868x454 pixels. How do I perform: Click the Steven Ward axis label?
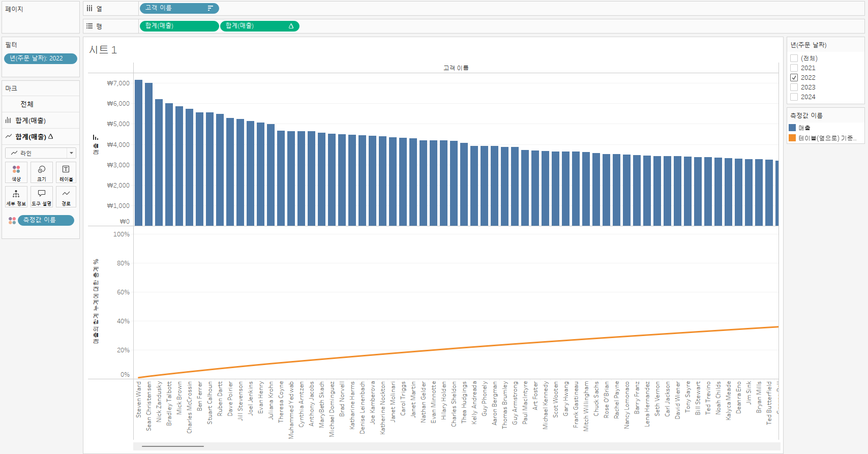(138, 400)
